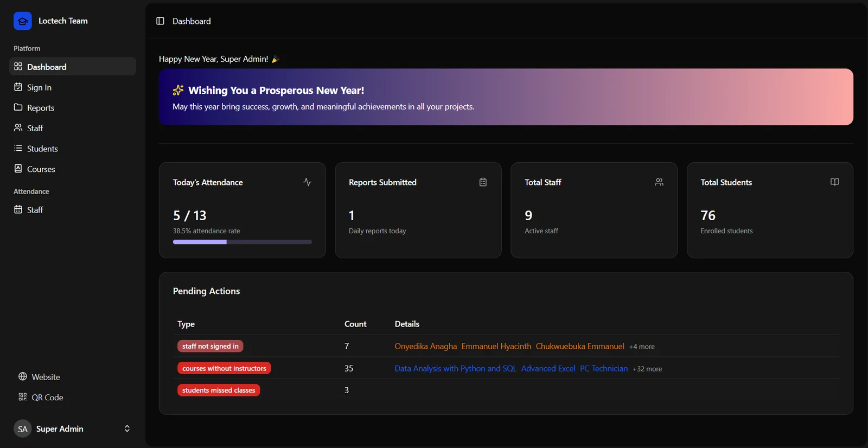Click the Staff people icon under Platform
This screenshot has width=868, height=448.
click(18, 127)
